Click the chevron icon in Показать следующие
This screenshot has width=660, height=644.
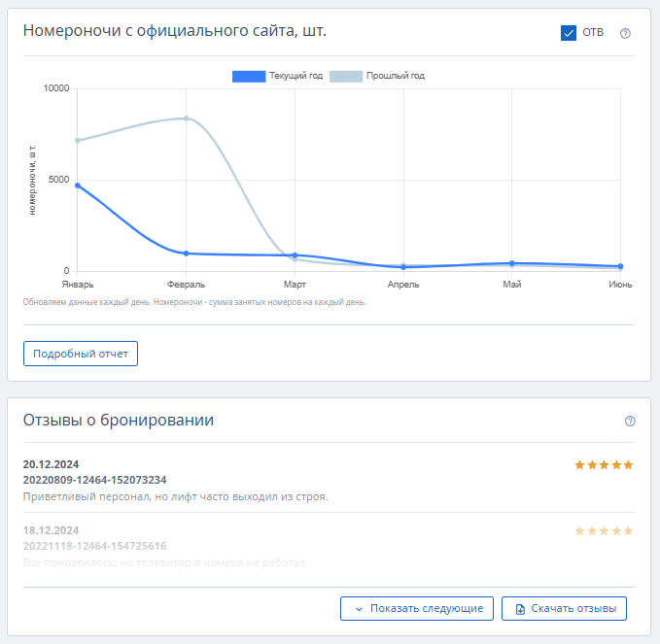tap(359, 609)
